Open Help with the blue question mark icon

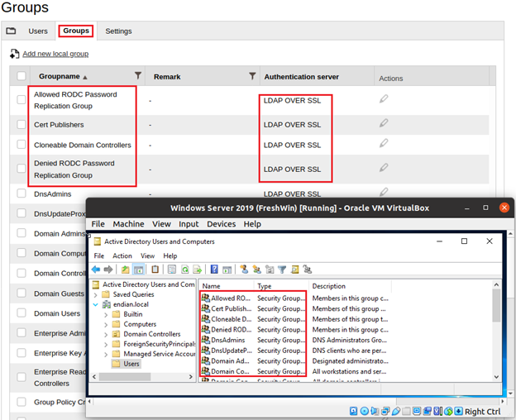pyautogui.click(x=214, y=270)
